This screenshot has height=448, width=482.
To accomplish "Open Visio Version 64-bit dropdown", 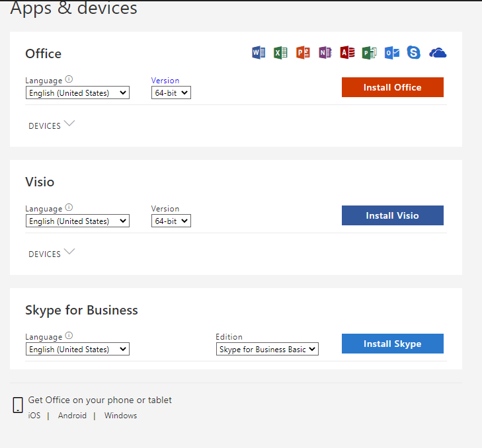I will click(171, 221).
